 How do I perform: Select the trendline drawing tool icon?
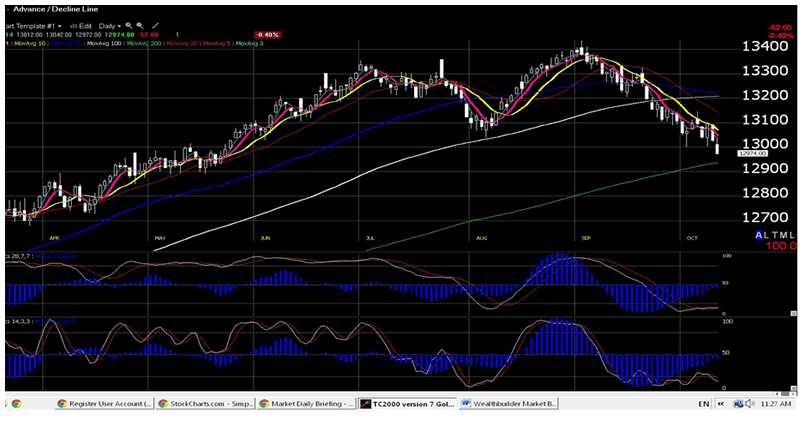click(155, 24)
